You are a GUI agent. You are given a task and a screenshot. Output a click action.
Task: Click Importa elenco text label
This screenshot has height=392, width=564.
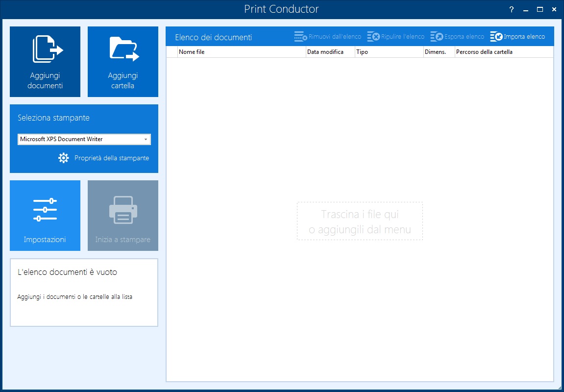pyautogui.click(x=524, y=37)
